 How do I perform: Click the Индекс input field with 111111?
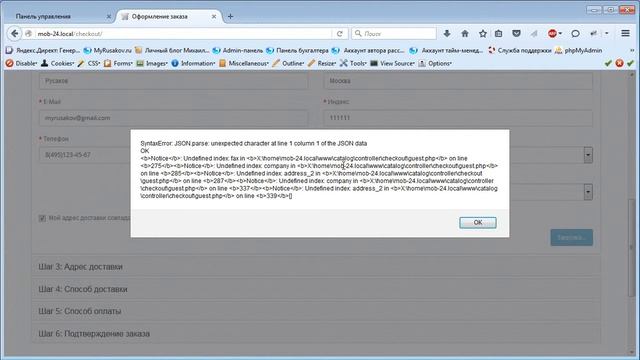[458, 118]
